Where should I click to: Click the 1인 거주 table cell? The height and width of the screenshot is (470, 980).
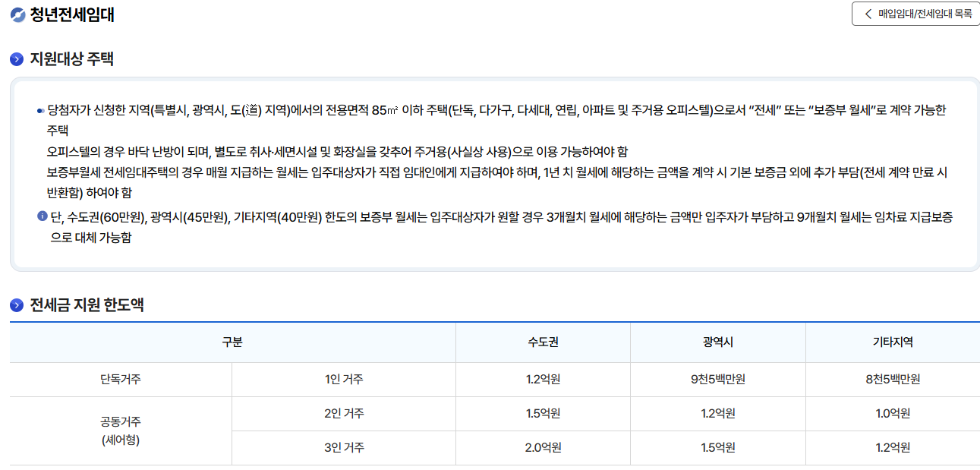pyautogui.click(x=343, y=380)
